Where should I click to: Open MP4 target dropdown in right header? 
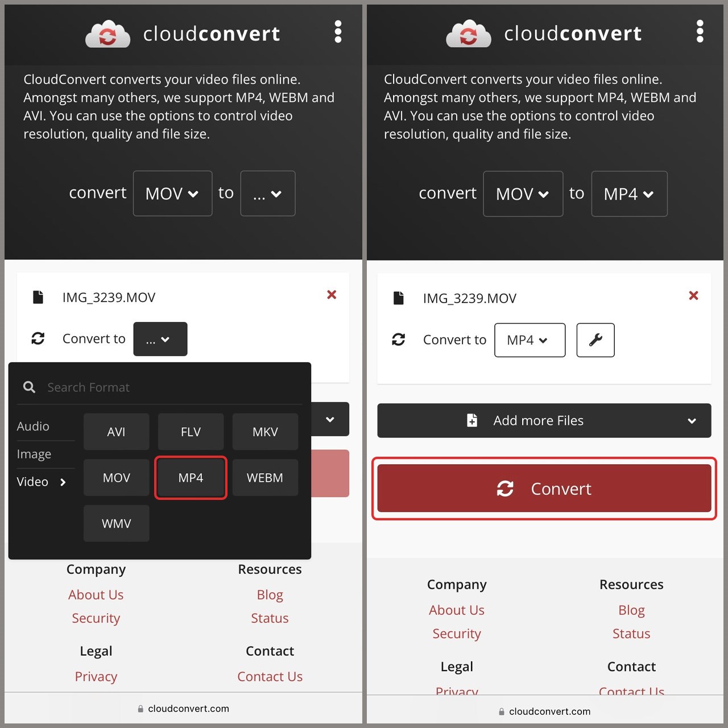(629, 194)
